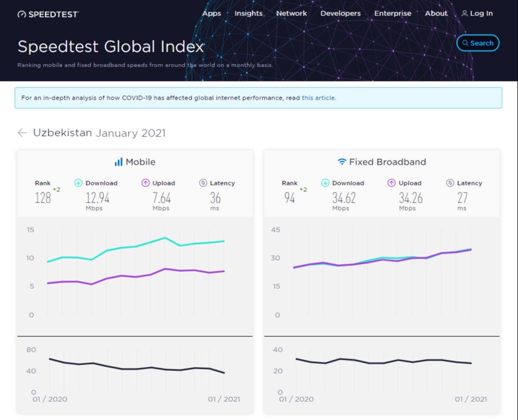Open the About page link
518x420 pixels.
pyautogui.click(x=436, y=13)
